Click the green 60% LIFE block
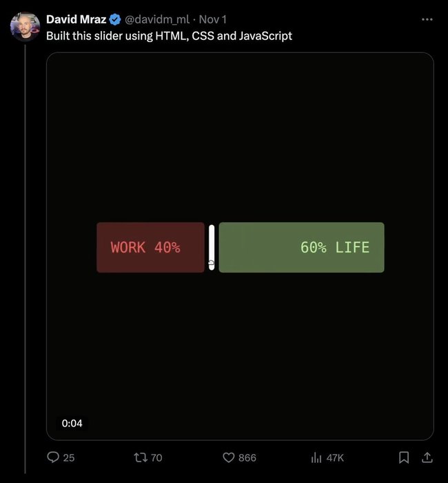448x483 pixels. pos(302,247)
